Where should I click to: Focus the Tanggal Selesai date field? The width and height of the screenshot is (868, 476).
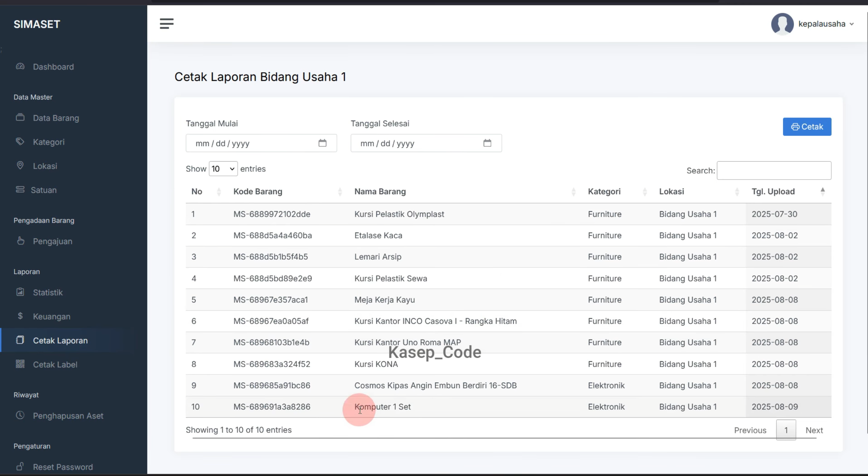426,143
